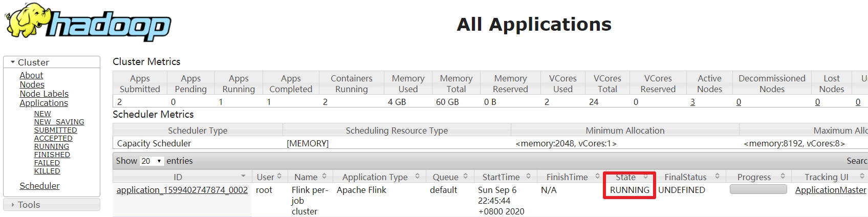868x217 pixels.
Task: Filter applications by FINISHED state
Action: 52,155
